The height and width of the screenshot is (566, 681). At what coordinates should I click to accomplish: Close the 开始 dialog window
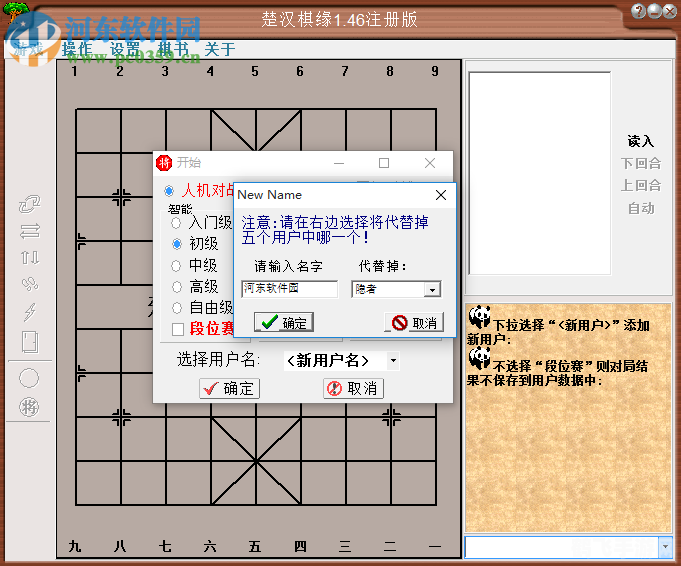tap(430, 163)
